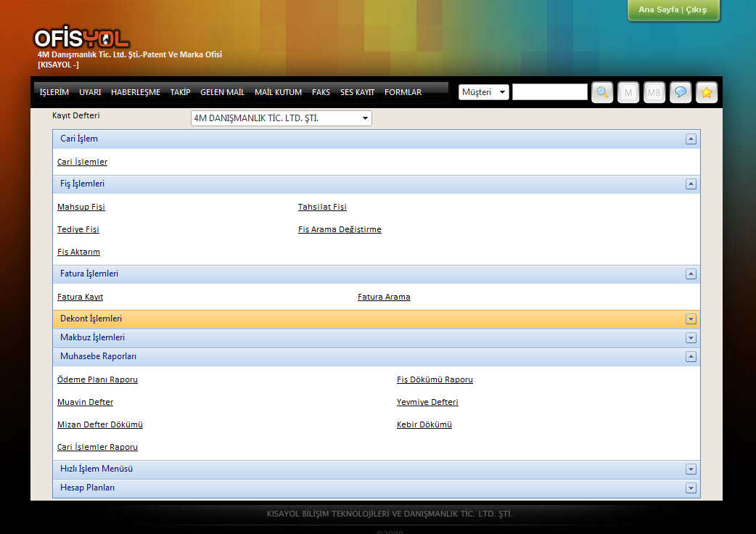Open the Kayıt Defteri company dropdown
Image resolution: width=756 pixels, height=534 pixels.
point(282,118)
